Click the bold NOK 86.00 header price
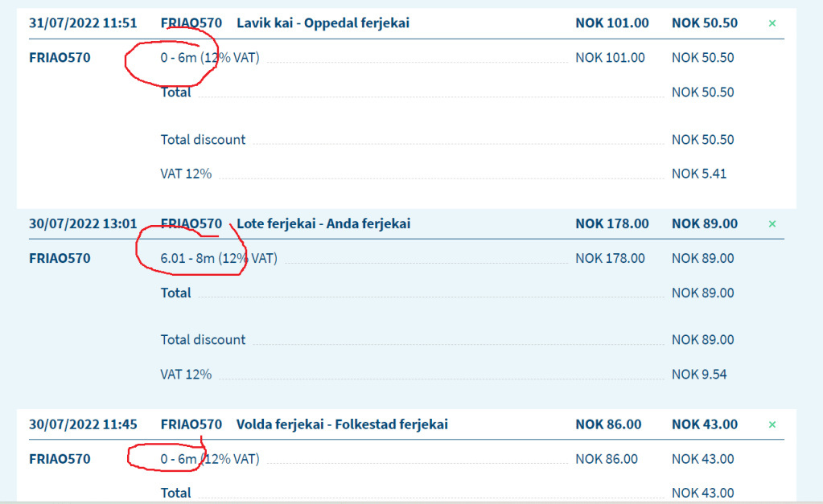The width and height of the screenshot is (823, 504). (608, 424)
